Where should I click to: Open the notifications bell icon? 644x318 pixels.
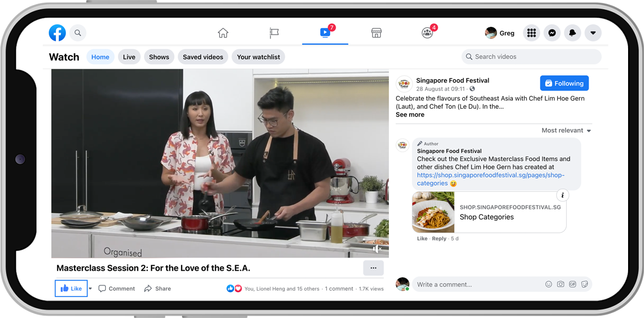tap(573, 33)
